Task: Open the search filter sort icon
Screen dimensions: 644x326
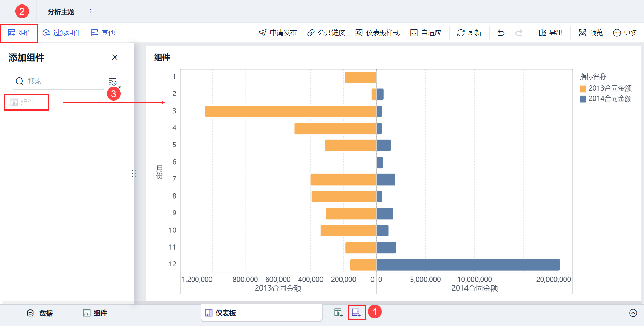Action: [113, 82]
